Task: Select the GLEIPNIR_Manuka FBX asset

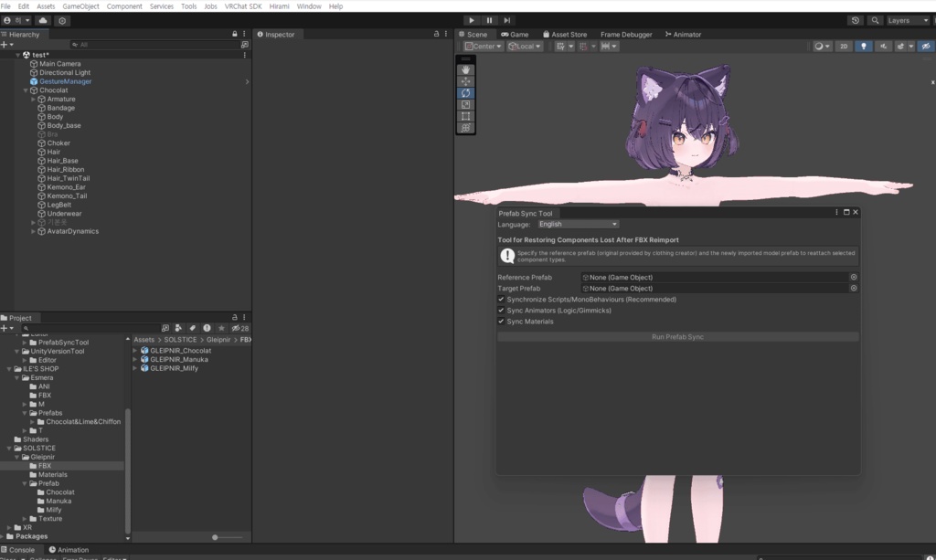Action: [x=177, y=357]
